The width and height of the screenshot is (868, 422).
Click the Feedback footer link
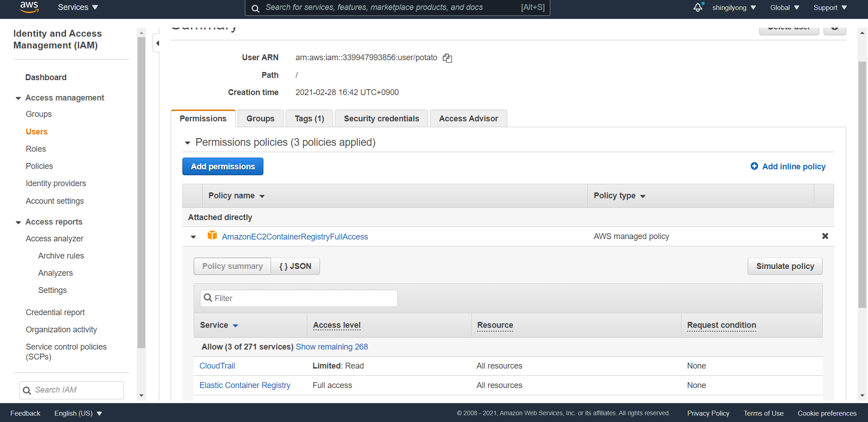[x=25, y=413]
